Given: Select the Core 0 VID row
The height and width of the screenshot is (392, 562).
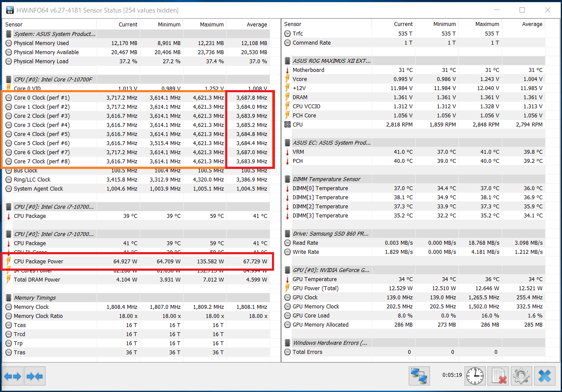Looking at the screenshot, I should (x=136, y=88).
